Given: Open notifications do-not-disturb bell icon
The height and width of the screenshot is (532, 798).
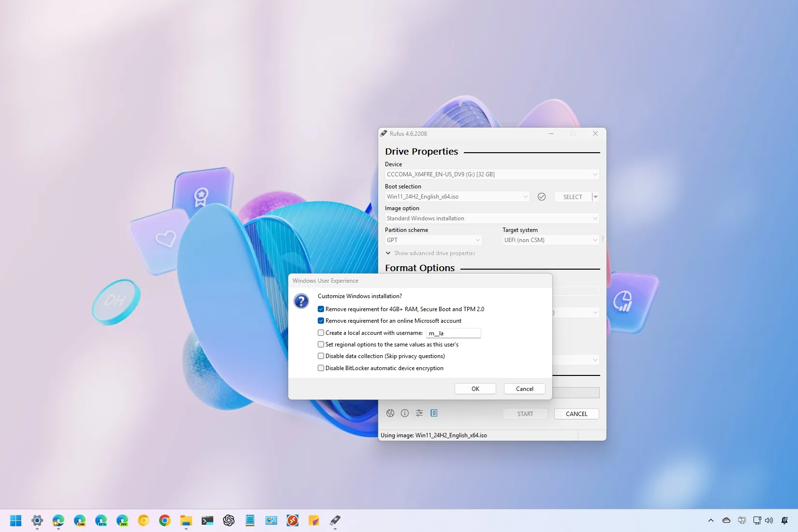Looking at the screenshot, I should pos(784,520).
